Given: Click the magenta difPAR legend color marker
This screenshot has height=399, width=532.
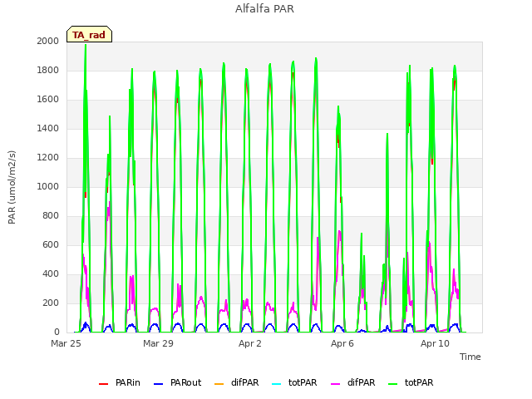Looking at the screenshot, I should [335, 384].
